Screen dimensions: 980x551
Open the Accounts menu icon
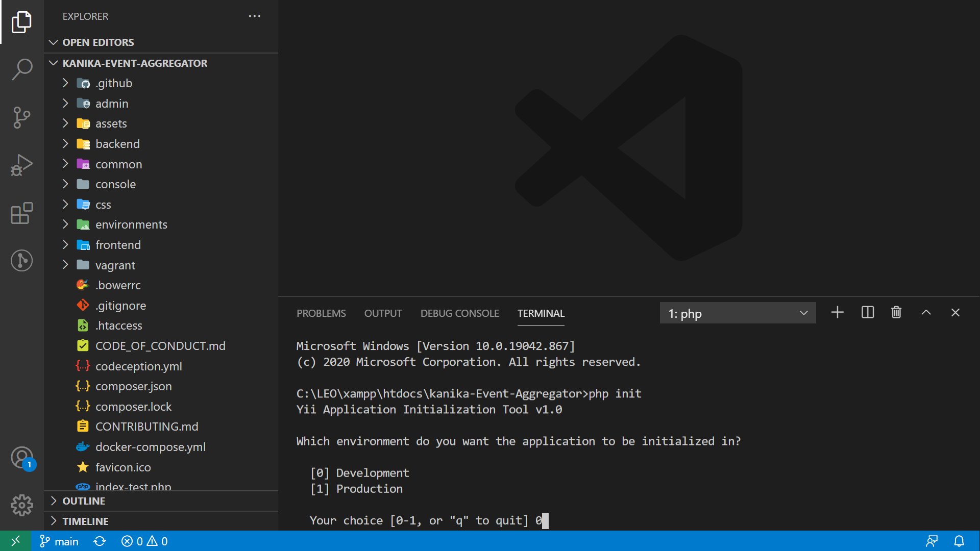pos(21,458)
